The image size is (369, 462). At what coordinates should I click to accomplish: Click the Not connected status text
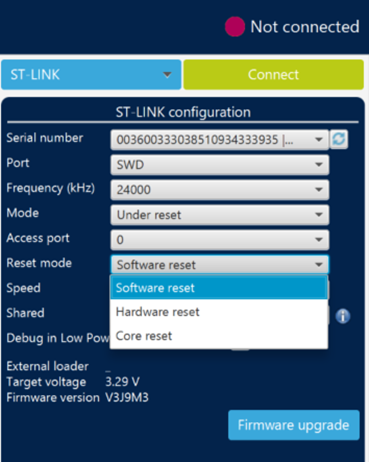coord(305,27)
